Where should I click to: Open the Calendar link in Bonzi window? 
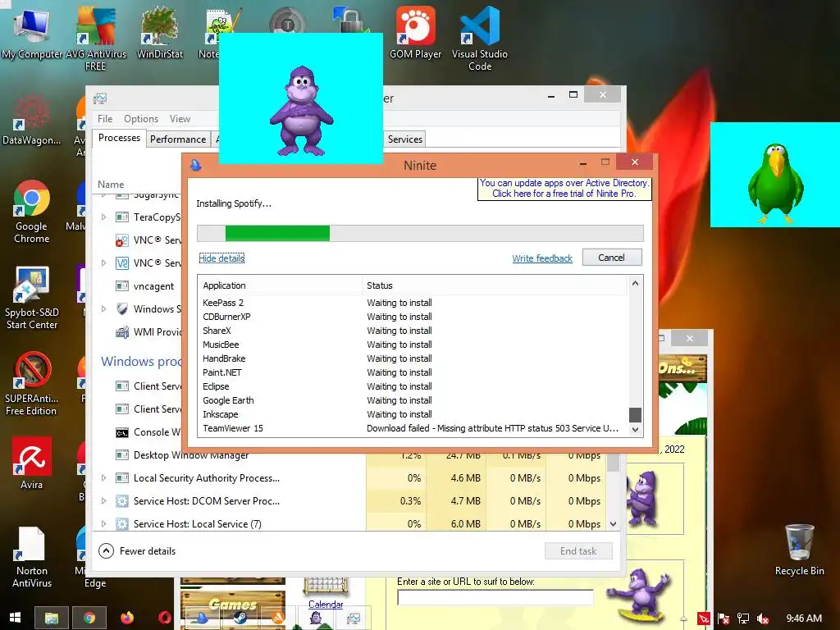pos(326,605)
